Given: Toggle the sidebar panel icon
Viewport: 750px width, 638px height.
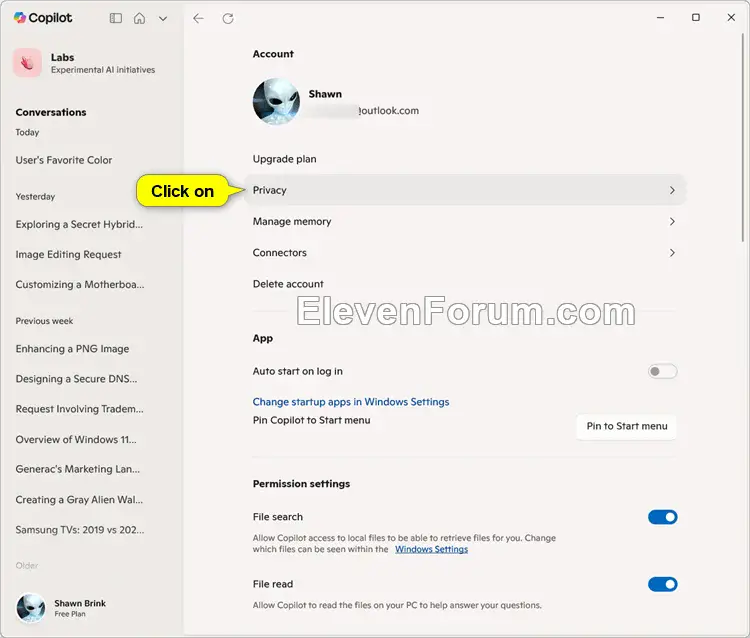Looking at the screenshot, I should (116, 18).
